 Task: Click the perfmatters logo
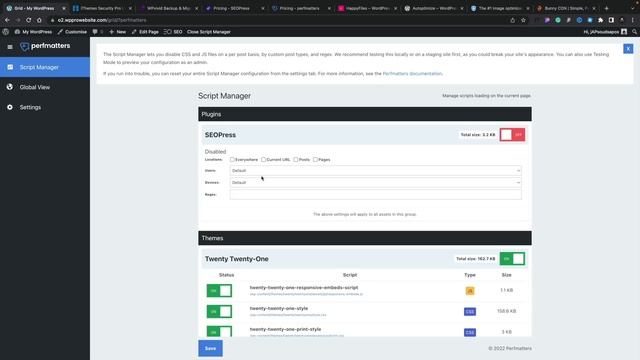45,46
